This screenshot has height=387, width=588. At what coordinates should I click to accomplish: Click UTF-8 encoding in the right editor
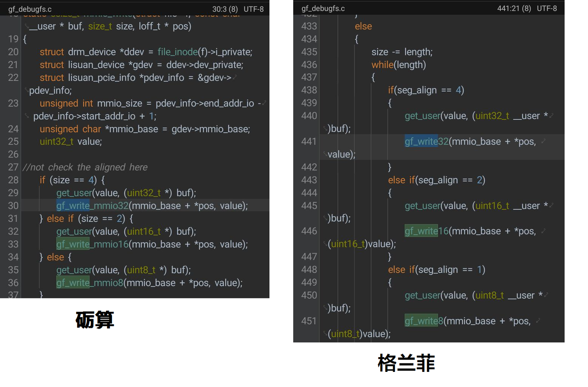(x=547, y=8)
